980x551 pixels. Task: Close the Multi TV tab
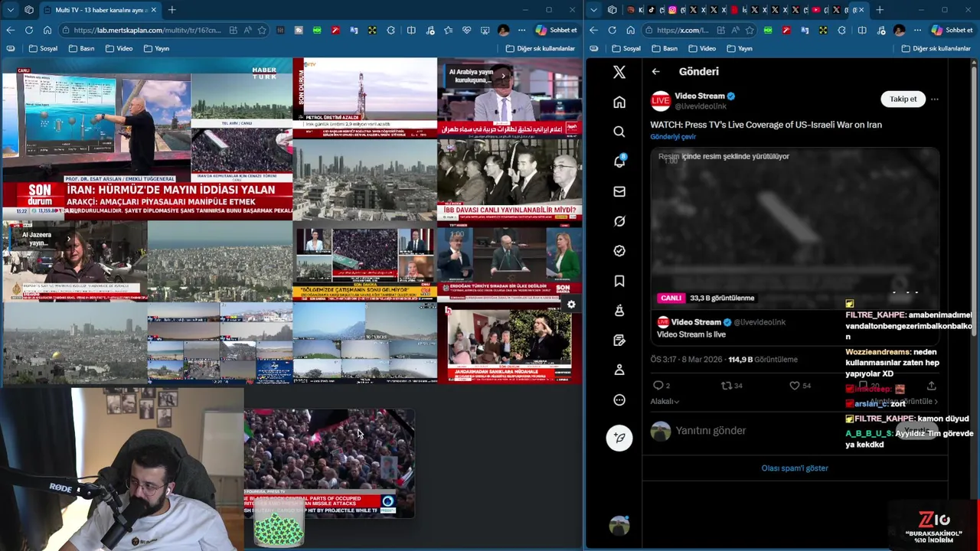click(153, 10)
